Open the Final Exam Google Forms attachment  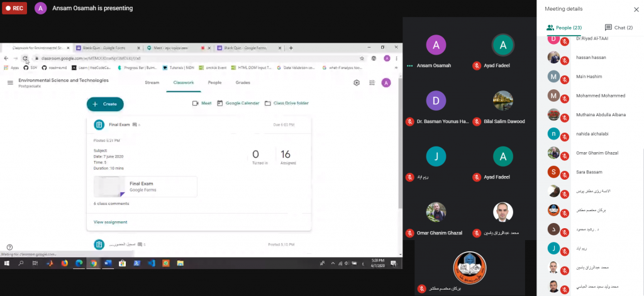coord(145,187)
